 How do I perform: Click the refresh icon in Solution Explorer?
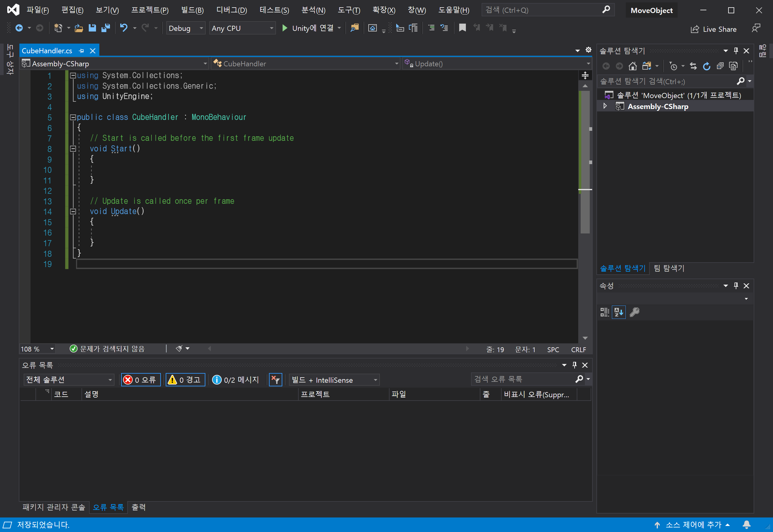tap(706, 66)
